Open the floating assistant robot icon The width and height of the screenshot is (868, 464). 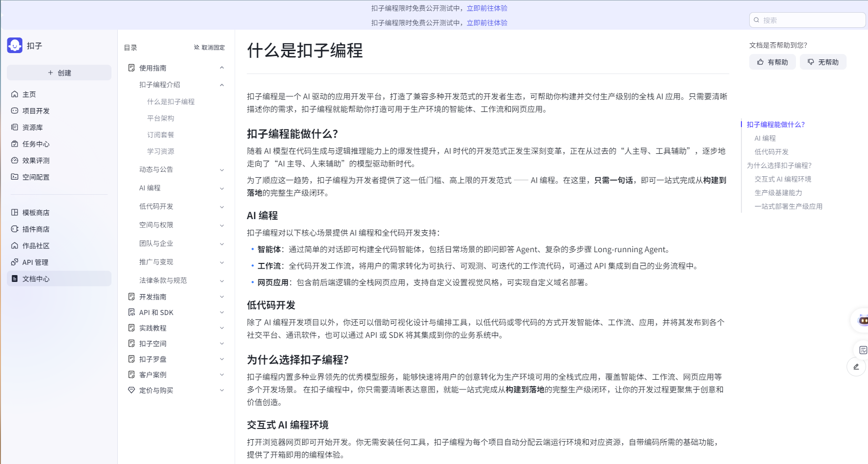coord(862,320)
